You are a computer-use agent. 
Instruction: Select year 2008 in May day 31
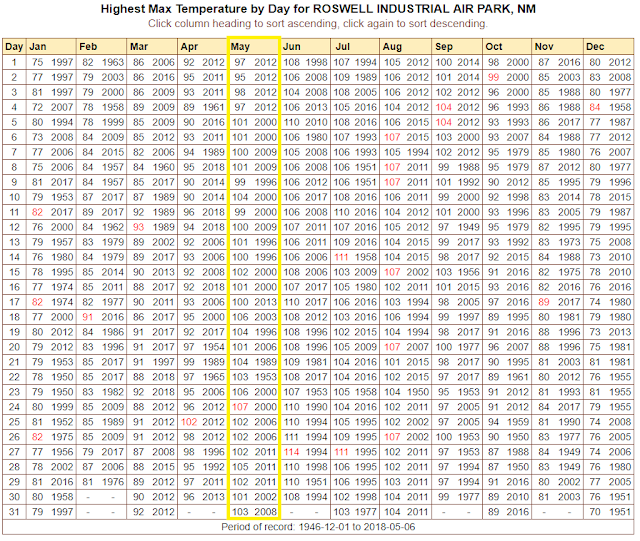(266, 512)
